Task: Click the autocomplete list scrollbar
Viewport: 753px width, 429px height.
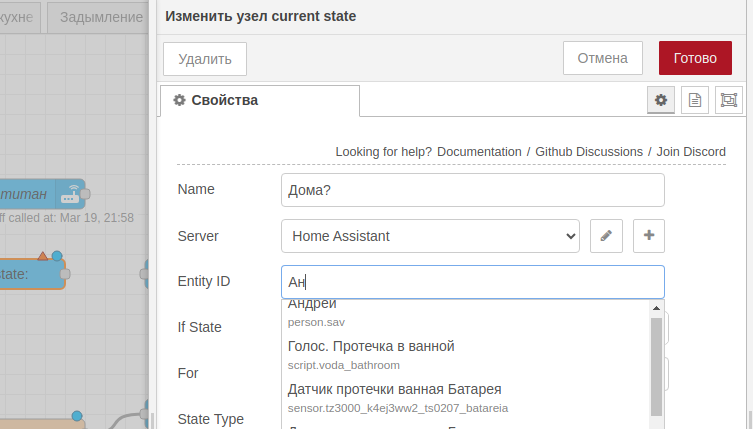Action: (656, 364)
